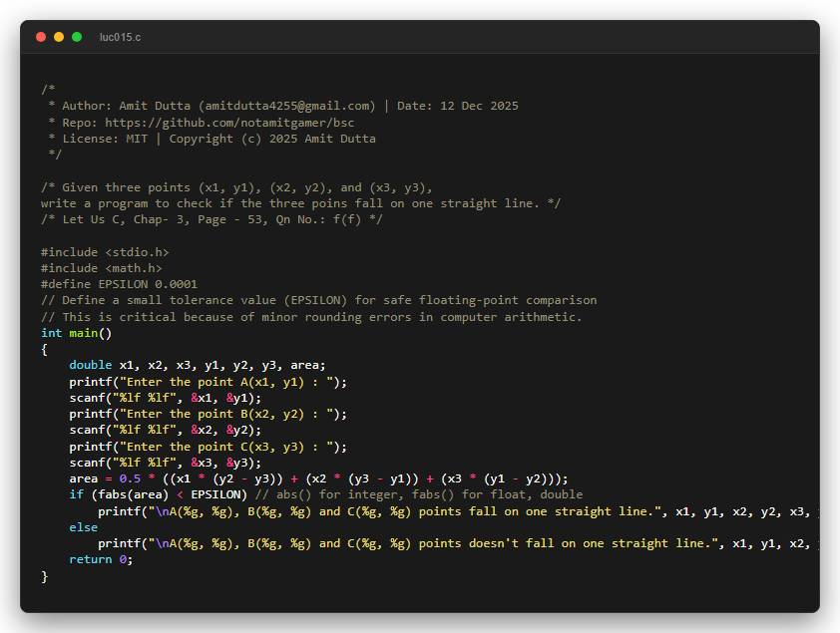Click the #include <math.h> line
Screen dimensions: 840x633
point(101,268)
